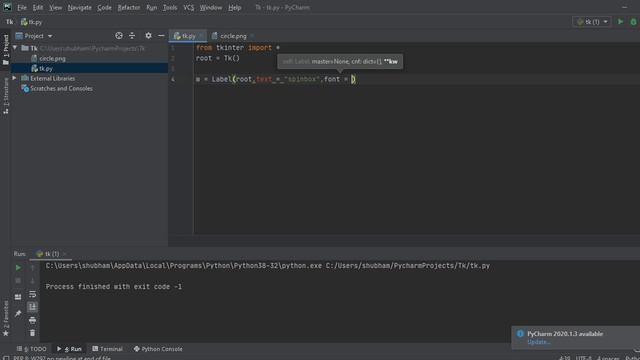Click the Pin Tab icon in the Run panel
The width and height of the screenshot is (640, 360).
point(18,313)
